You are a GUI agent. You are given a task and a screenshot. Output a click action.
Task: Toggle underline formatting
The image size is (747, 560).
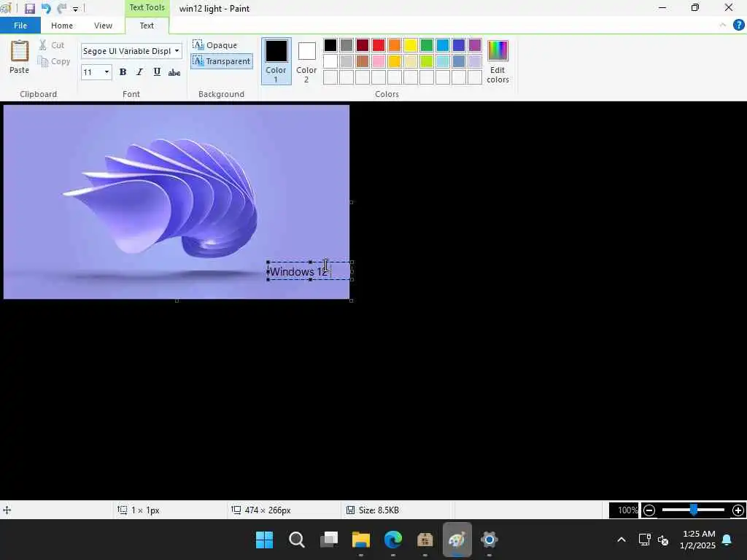(x=157, y=72)
